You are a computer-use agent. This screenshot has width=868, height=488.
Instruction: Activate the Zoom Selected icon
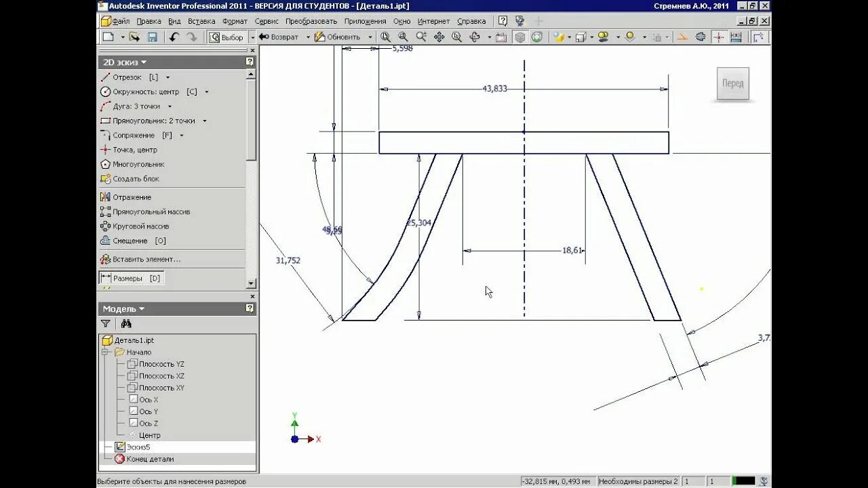[x=456, y=37]
